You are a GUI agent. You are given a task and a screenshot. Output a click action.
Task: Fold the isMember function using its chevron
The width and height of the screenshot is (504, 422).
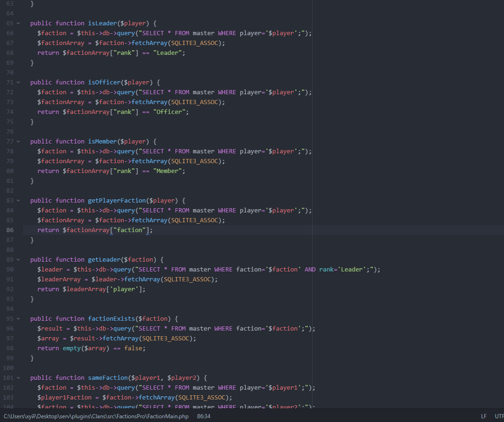pyautogui.click(x=18, y=141)
